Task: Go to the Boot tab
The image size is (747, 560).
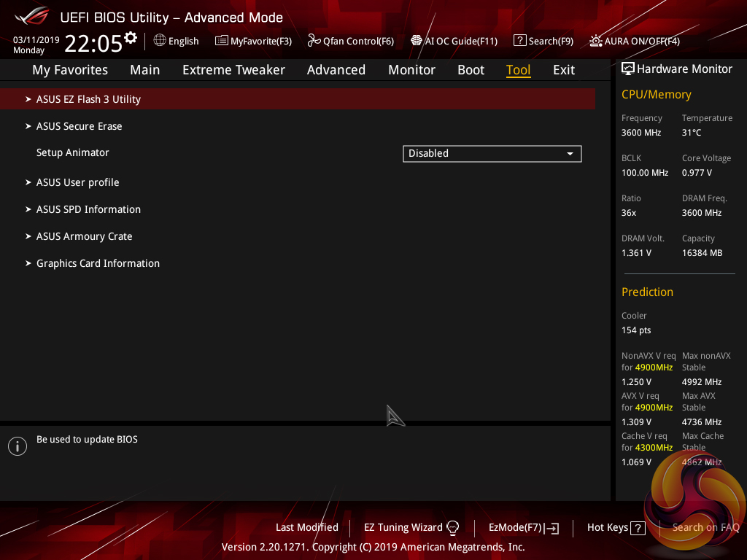Action: tap(471, 69)
